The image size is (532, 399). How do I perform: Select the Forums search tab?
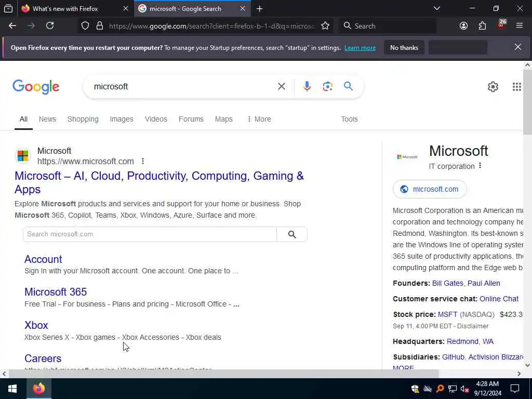click(191, 119)
